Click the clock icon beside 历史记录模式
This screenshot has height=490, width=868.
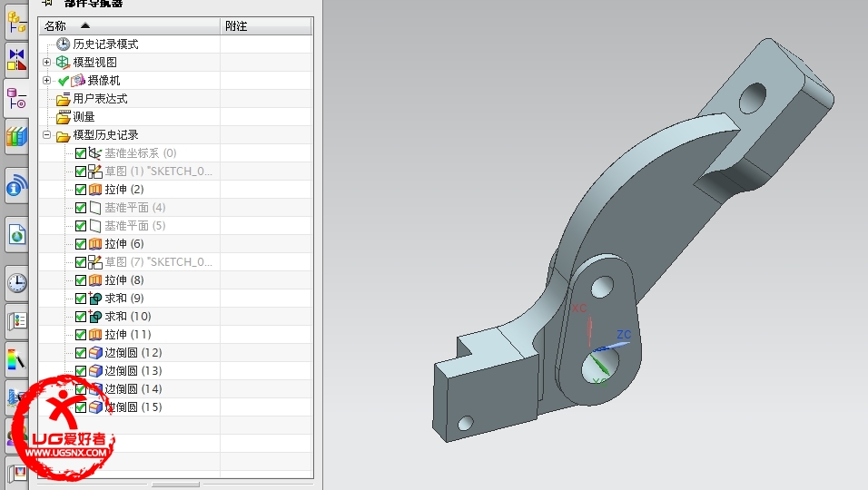(64, 44)
